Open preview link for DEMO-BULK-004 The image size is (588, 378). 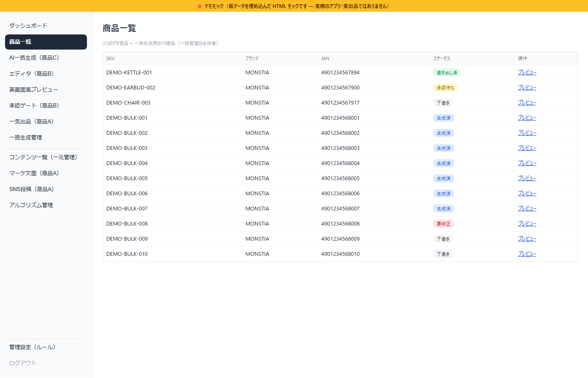click(527, 163)
